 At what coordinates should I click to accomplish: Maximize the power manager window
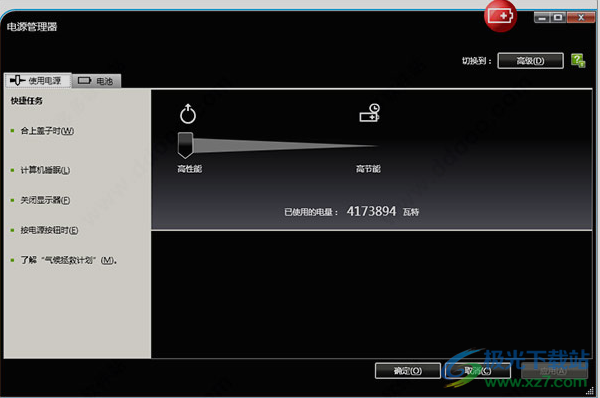click(558, 18)
